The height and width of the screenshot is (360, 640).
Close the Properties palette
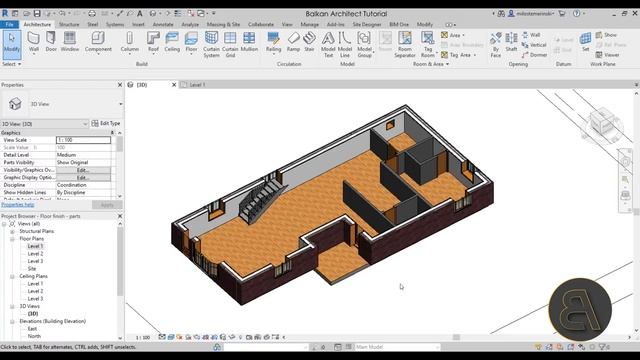120,85
